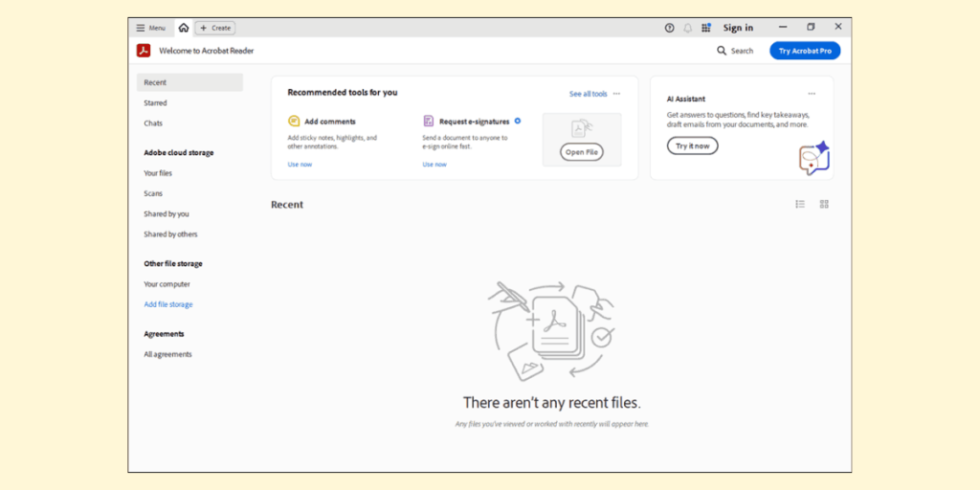Screen dimensions: 980x490
Task: Click the red Acrobat logo icon
Action: pyautogui.click(x=144, y=51)
